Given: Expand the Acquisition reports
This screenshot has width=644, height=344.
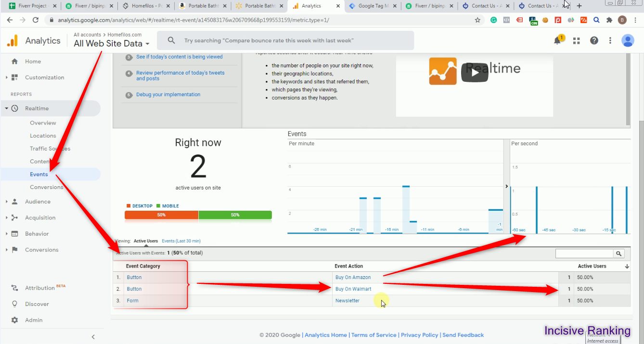Looking at the screenshot, I should click(6, 217).
